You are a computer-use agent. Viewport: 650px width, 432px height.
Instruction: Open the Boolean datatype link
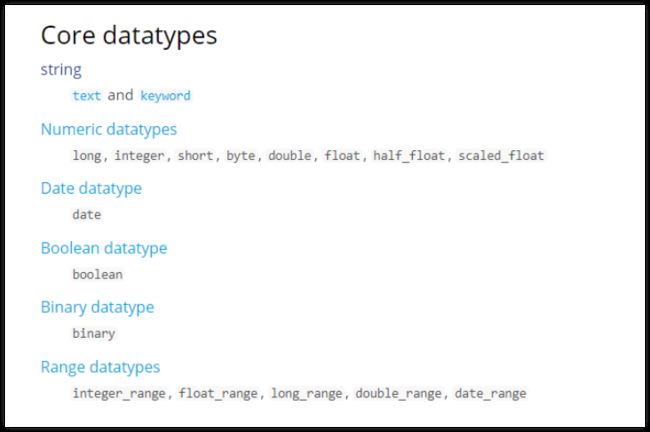point(104,248)
